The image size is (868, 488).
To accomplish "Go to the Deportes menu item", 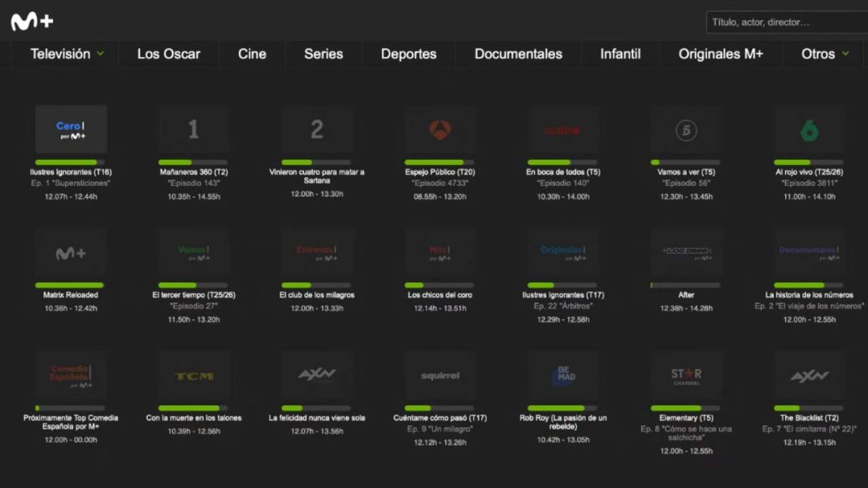I will (x=409, y=54).
